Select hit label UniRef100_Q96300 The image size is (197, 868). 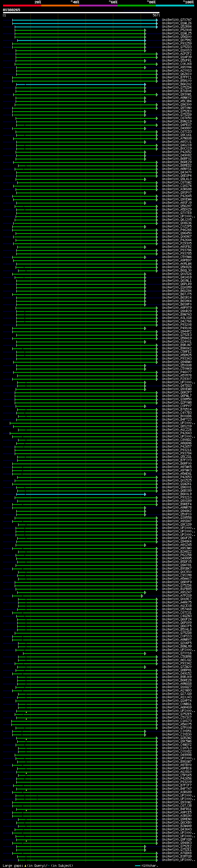[177, 104]
